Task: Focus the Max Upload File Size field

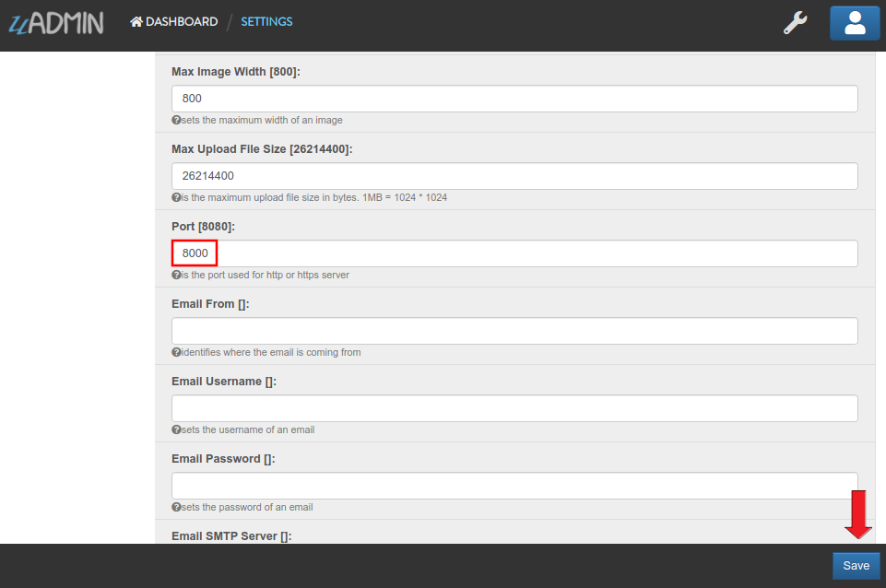Action: coord(514,176)
